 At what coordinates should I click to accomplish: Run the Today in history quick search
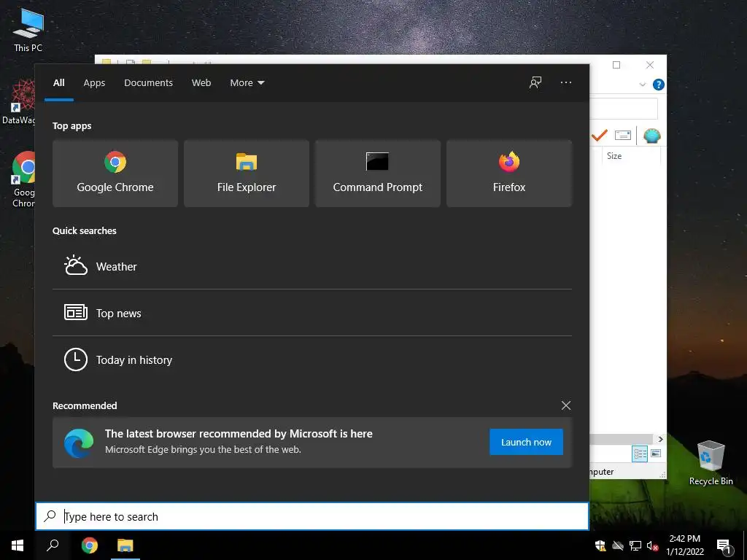pos(312,359)
